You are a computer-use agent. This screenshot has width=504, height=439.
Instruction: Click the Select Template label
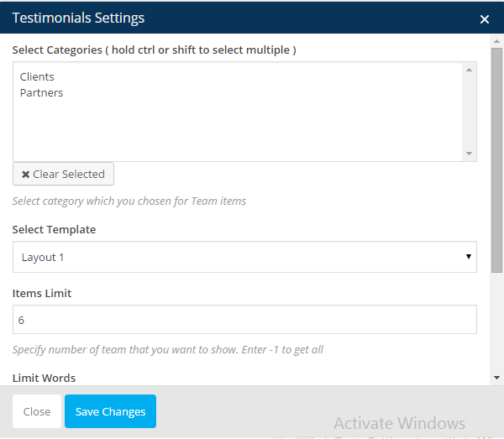[x=54, y=230]
